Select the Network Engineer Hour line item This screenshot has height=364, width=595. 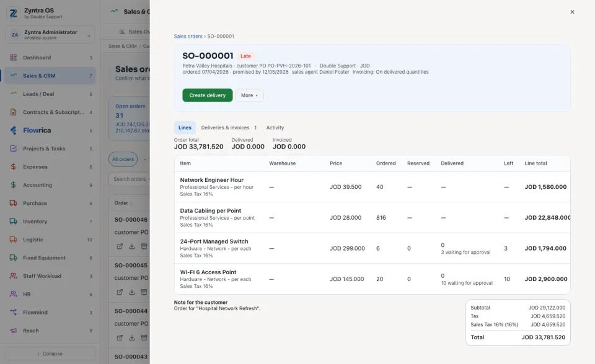click(x=372, y=186)
